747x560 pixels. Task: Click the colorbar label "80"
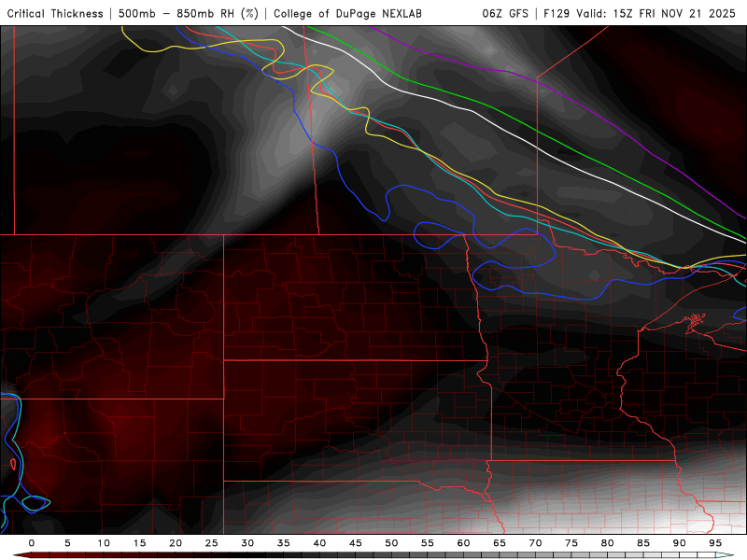pos(608,543)
